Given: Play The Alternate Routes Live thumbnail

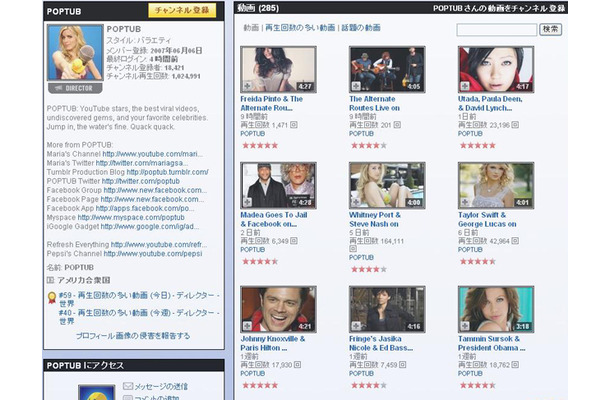Looking at the screenshot, I should (x=387, y=69).
